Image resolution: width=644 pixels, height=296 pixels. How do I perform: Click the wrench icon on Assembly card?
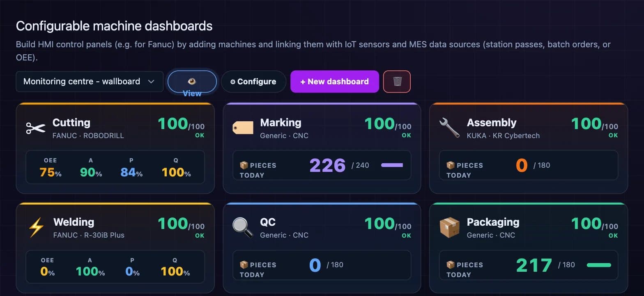(x=449, y=128)
